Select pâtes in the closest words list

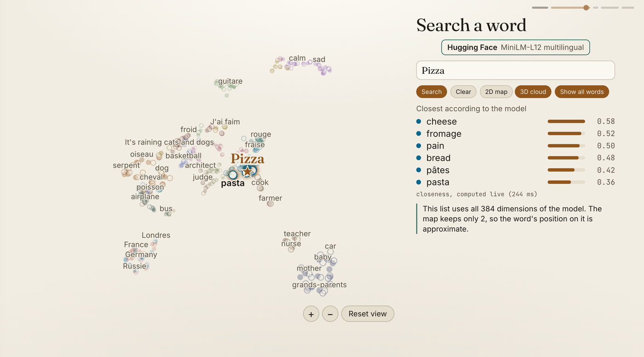516,170
